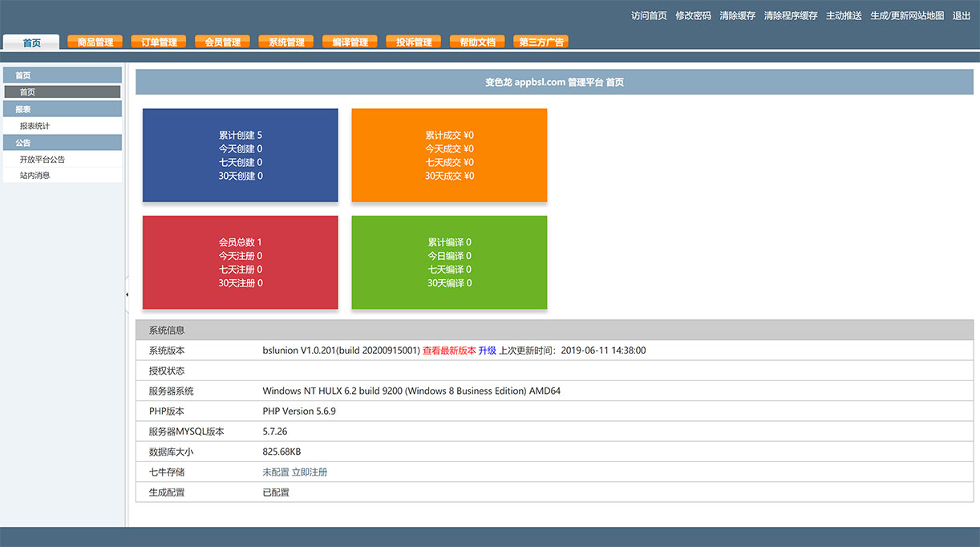The height and width of the screenshot is (547, 980).
Task: Click 查看最新版本 to check latest version
Action: click(450, 350)
